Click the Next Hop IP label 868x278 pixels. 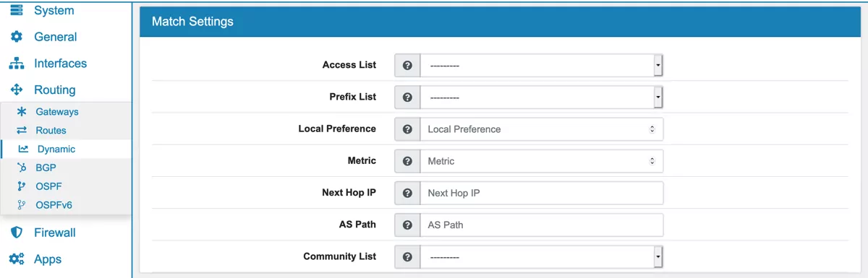(349, 193)
